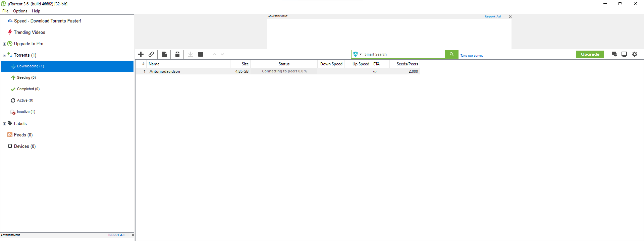644x241 pixels.
Task: Open the search provider dropdown arrow
Action: [361, 54]
